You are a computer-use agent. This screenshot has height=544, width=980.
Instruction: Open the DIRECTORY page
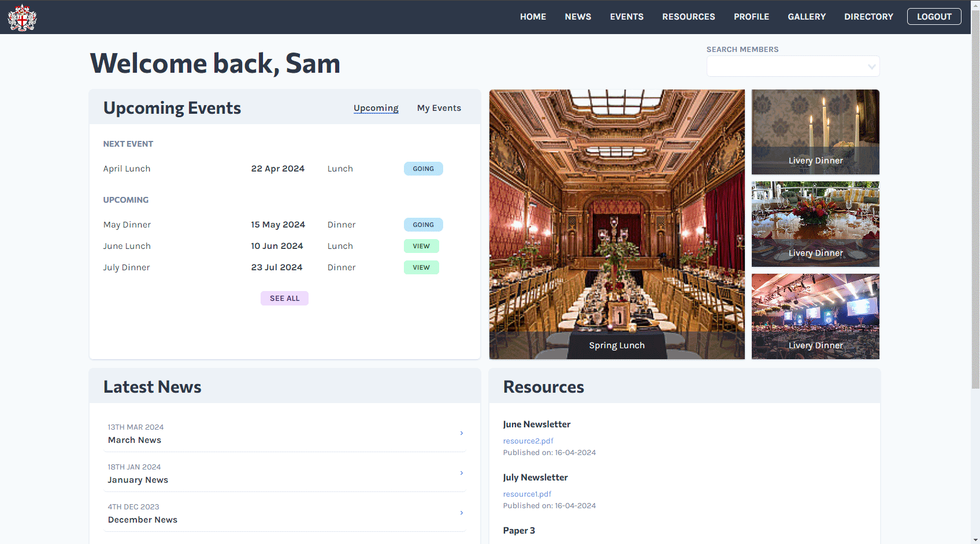tap(868, 17)
